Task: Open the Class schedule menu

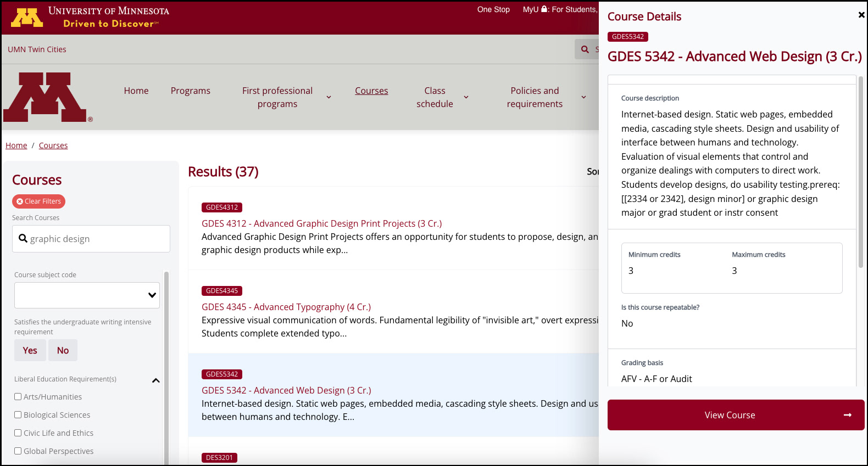Action: coord(435,97)
